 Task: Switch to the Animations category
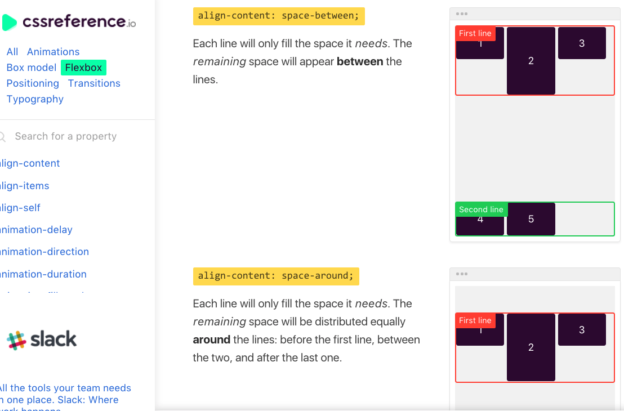(53, 52)
